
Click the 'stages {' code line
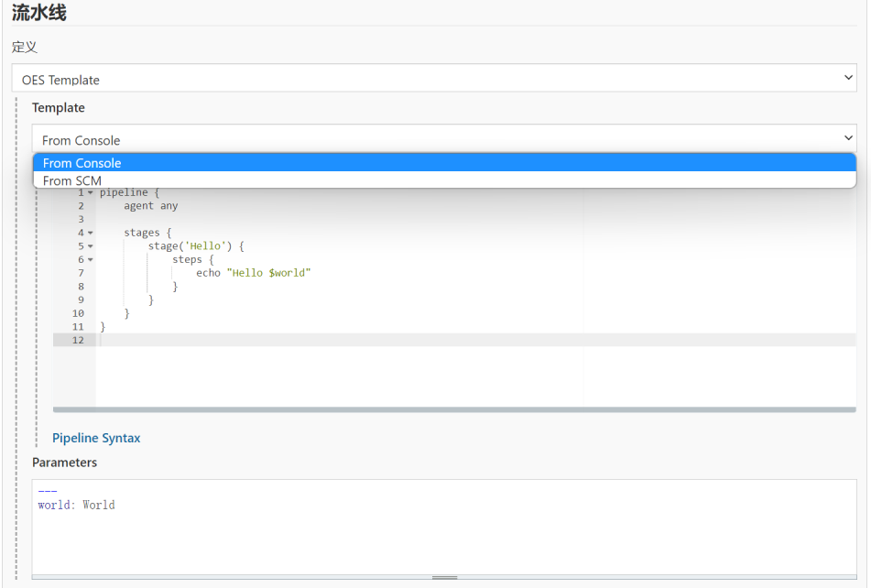tap(147, 233)
